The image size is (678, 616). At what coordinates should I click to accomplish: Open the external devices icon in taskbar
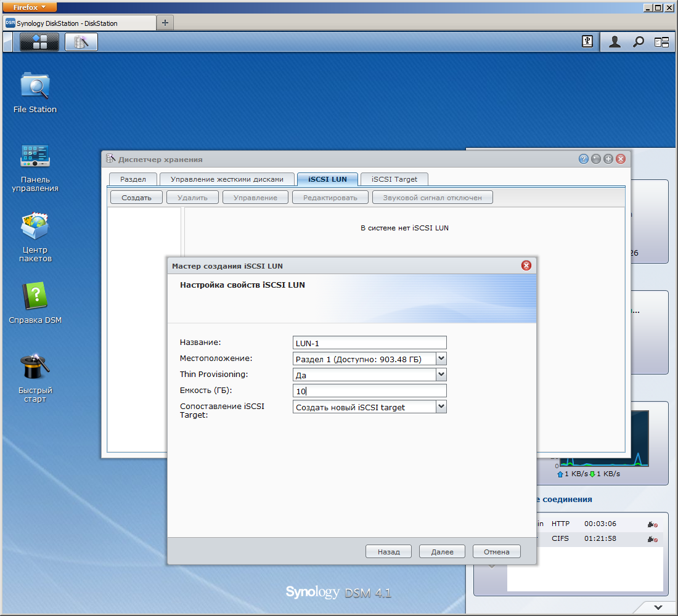pyautogui.click(x=587, y=41)
